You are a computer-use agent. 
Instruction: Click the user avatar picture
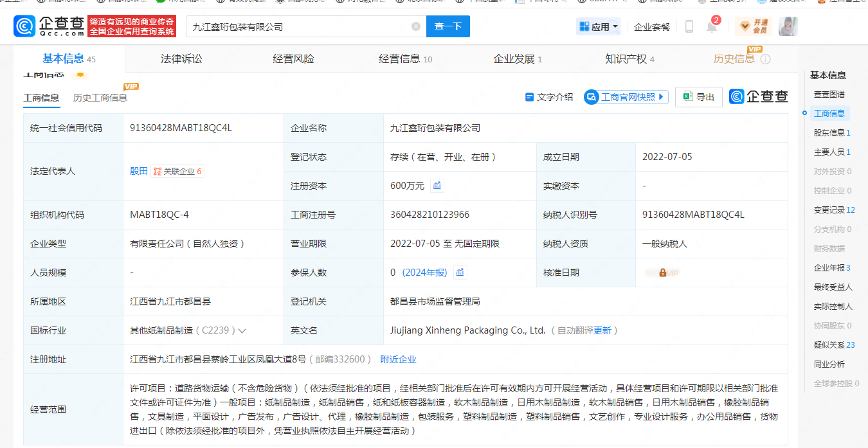click(788, 26)
